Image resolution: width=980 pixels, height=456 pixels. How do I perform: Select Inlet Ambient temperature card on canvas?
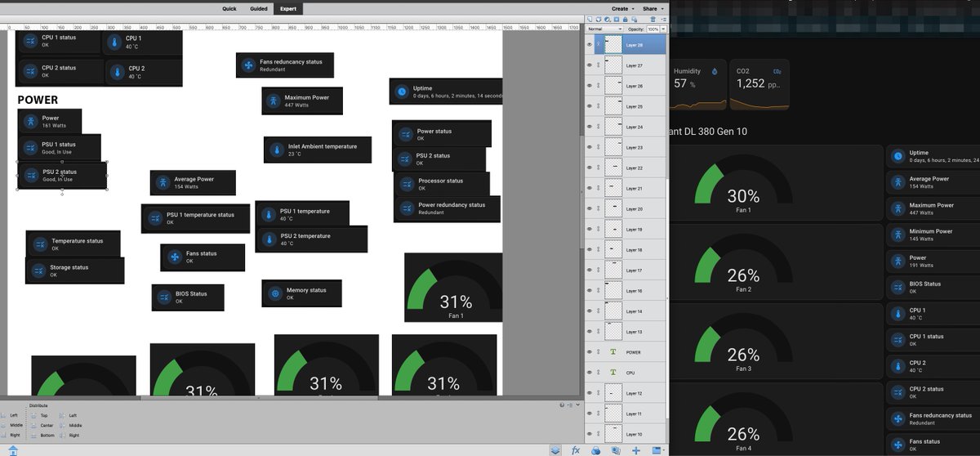pos(318,150)
